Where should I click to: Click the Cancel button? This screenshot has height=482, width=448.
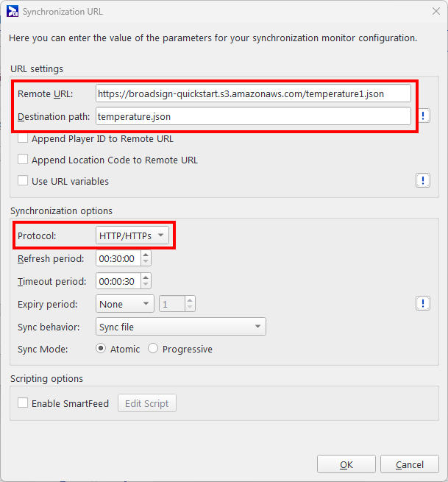pos(410,464)
